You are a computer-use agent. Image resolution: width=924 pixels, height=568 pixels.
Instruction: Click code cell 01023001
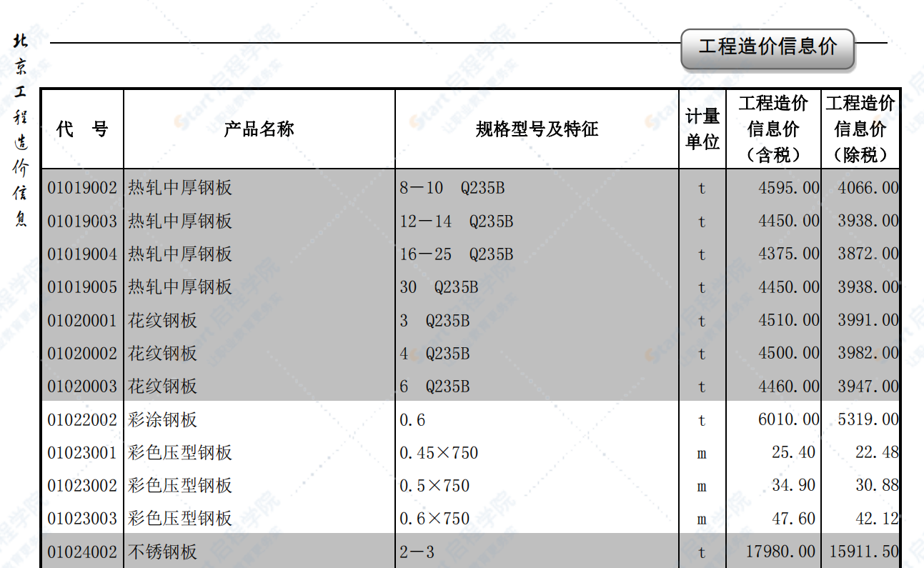pos(82,453)
